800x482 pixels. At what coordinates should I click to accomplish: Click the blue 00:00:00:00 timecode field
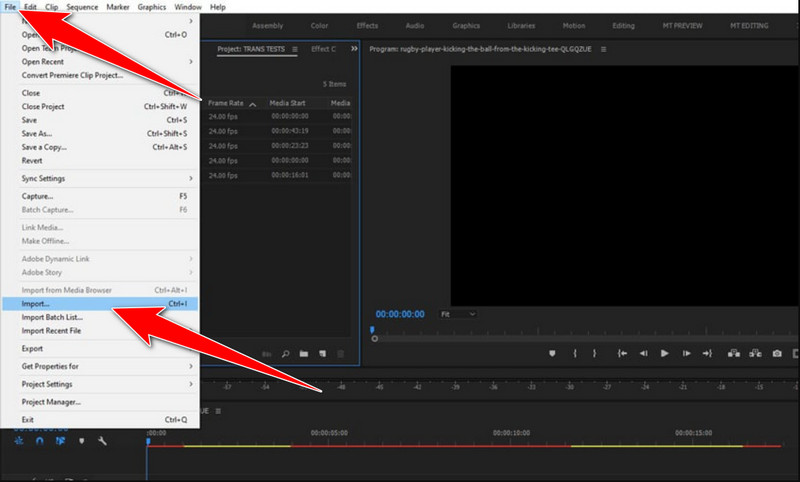pyautogui.click(x=400, y=314)
